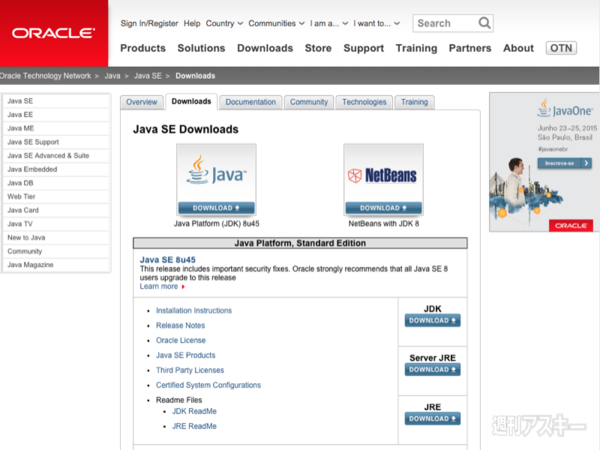This screenshot has height=450, width=600.
Task: Click the Download button under the Java logo
Action: pos(216,208)
